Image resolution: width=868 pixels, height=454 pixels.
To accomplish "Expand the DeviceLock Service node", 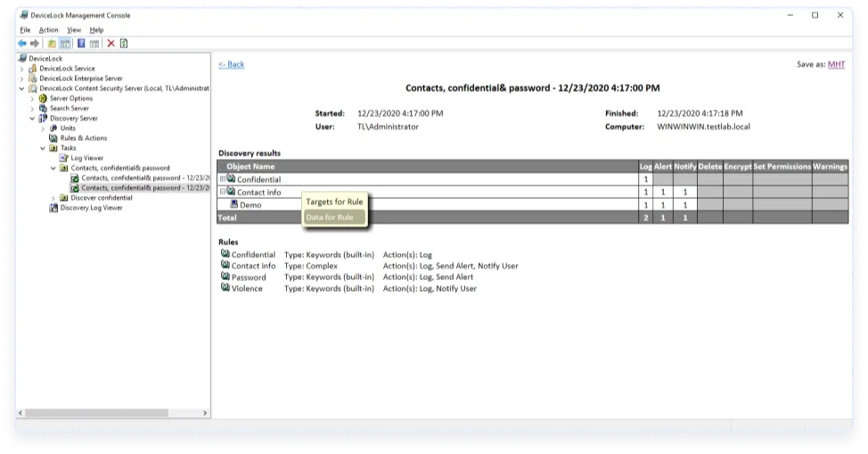I will [x=22, y=69].
